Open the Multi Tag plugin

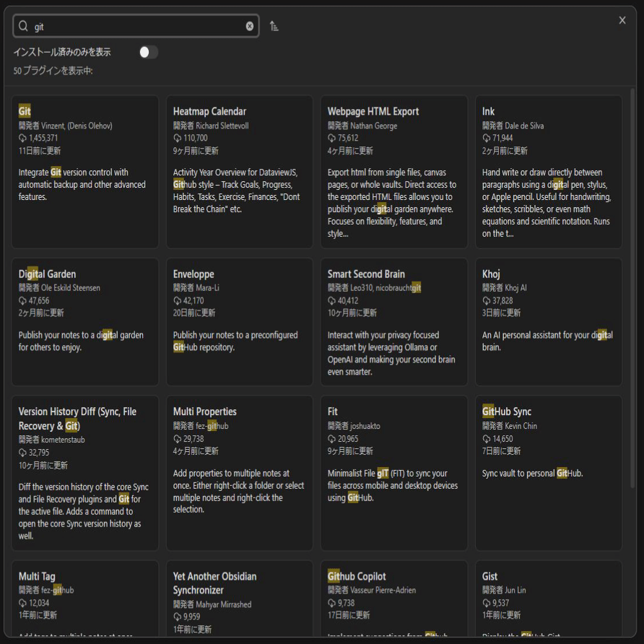tap(85, 599)
